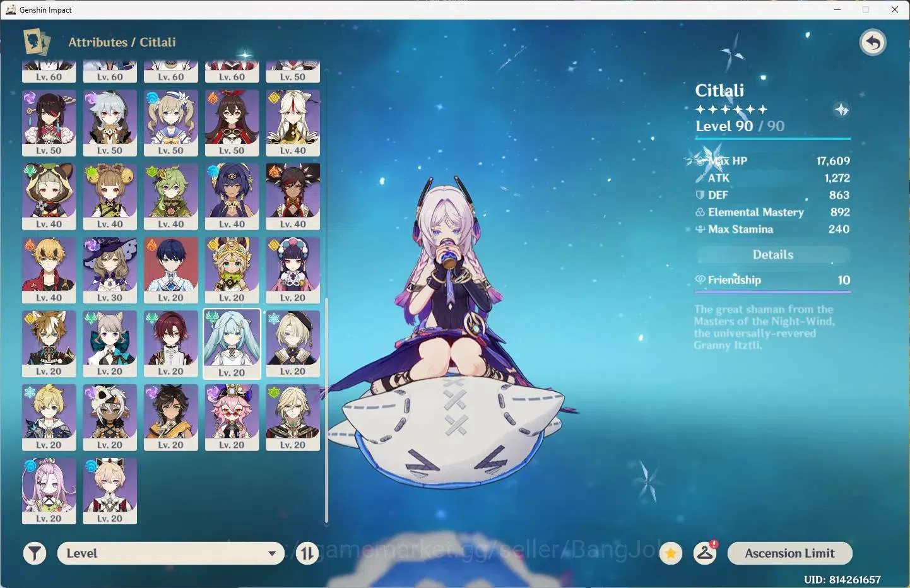Select Xinyan's Lv. 40 portrait
Screen dimensions: 910x588
tap(293, 197)
